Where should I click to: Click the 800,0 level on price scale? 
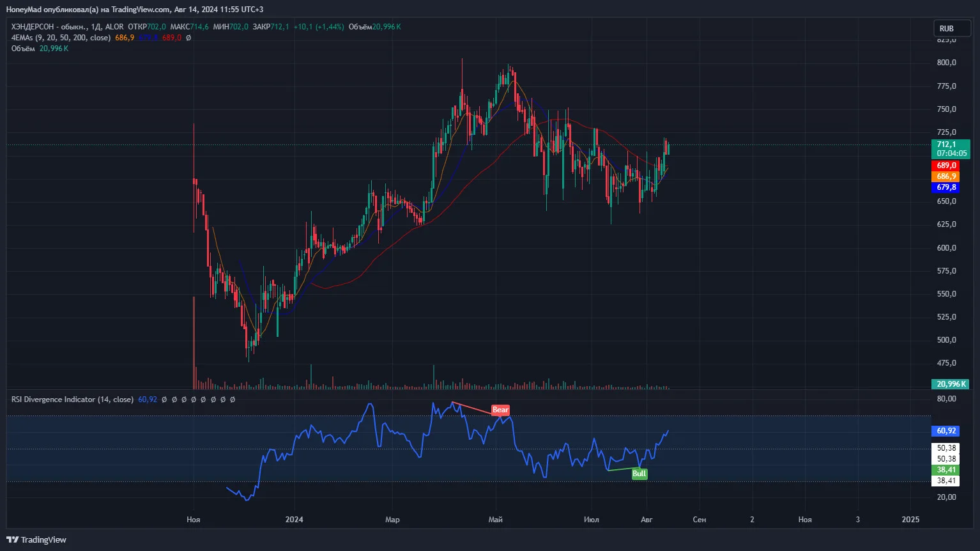[x=946, y=63]
